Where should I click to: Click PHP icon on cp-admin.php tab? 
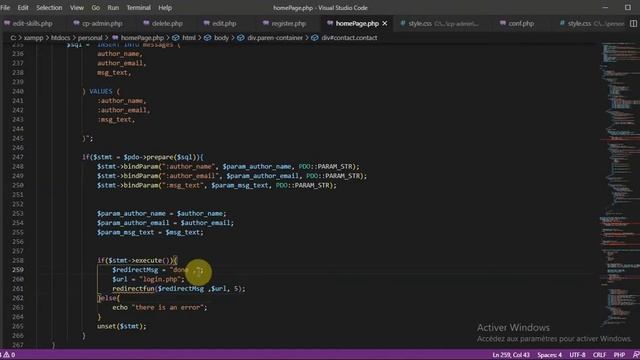[76, 24]
